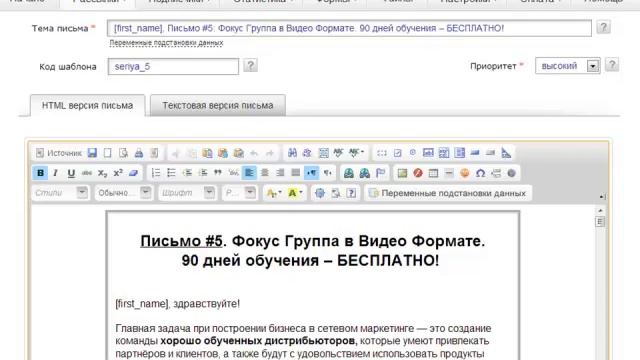The height and width of the screenshot is (360, 640).
Task: Open the Обычно paragraph format dropdown
Action: coord(123,193)
